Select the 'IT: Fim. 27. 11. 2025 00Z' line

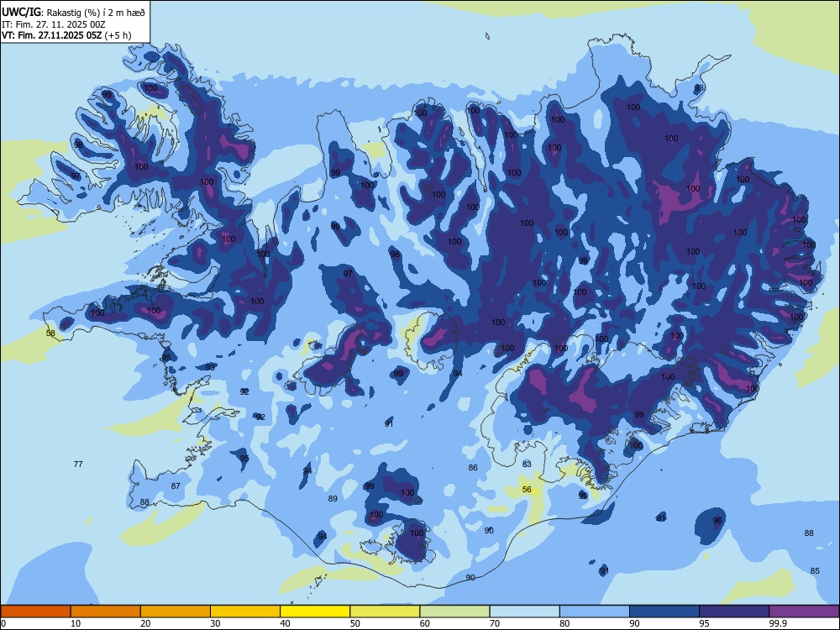(54, 24)
